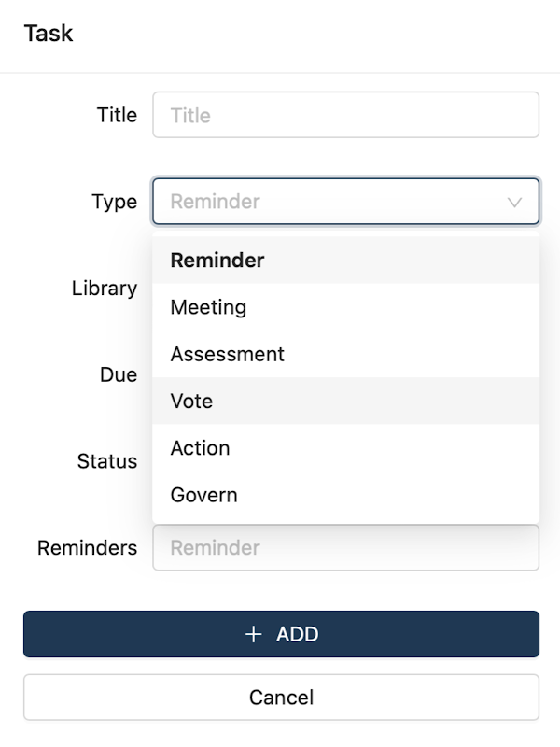Click the plus icon on ADD button

click(252, 635)
